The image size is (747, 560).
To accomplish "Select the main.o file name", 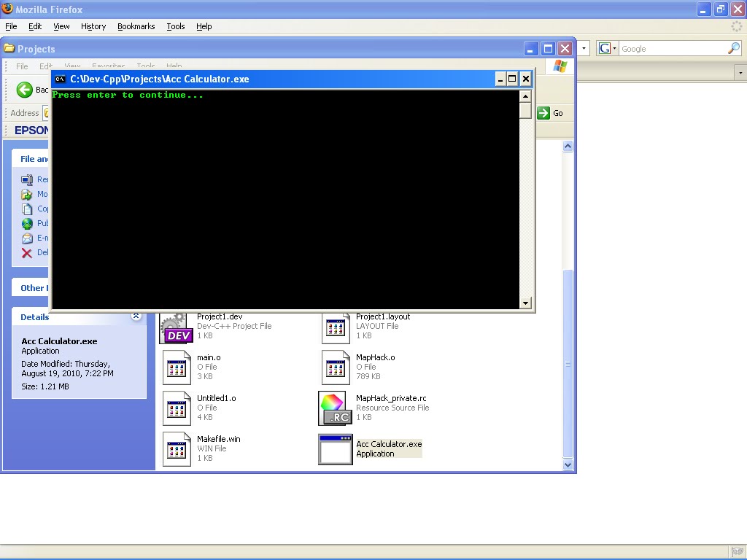I will pyautogui.click(x=209, y=357).
